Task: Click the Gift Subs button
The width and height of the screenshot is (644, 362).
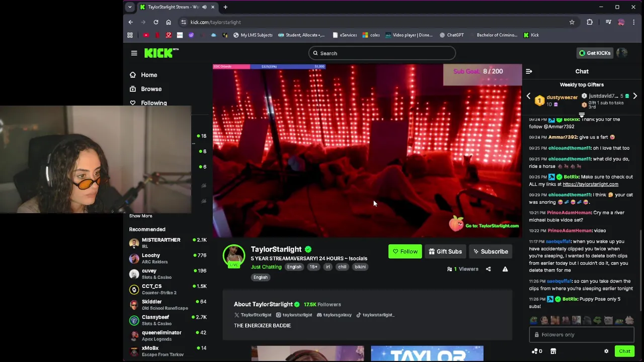Action: [445, 251]
